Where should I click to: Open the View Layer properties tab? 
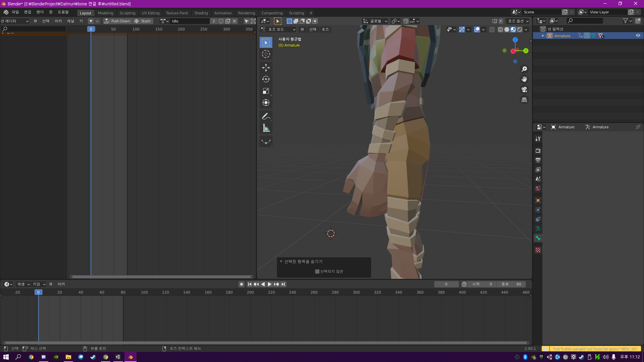point(538,170)
